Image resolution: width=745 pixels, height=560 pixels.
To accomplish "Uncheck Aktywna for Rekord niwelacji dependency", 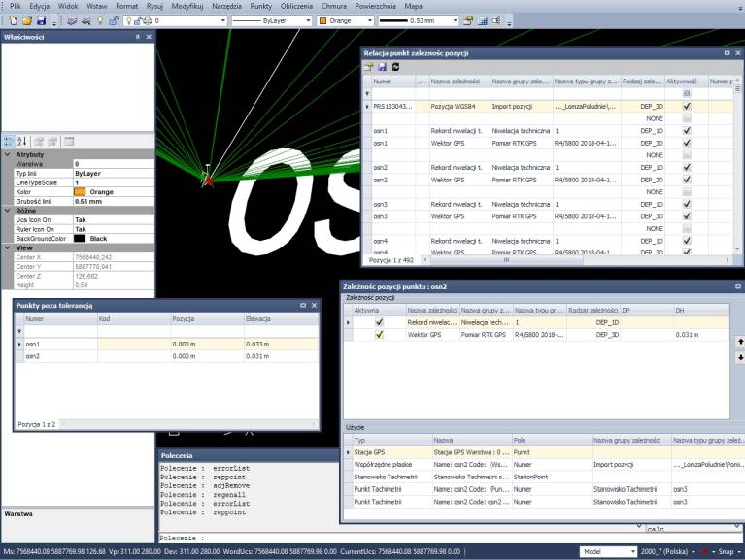I will 380,322.
